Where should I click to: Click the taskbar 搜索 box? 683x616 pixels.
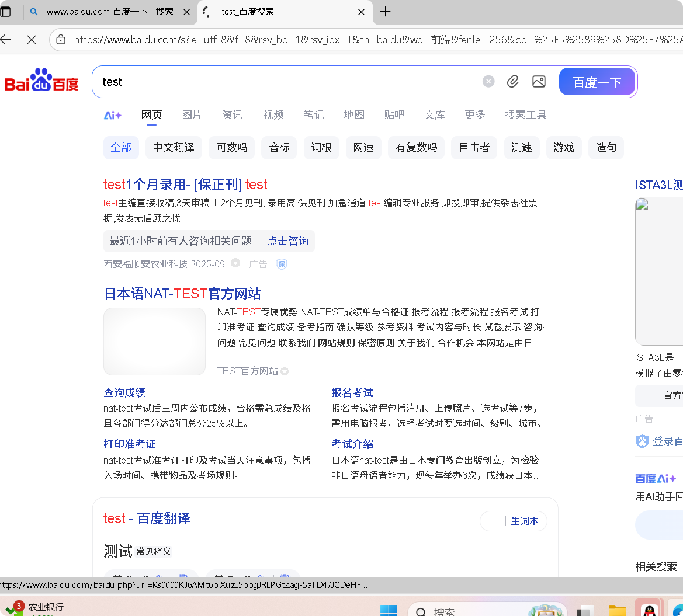(x=487, y=610)
